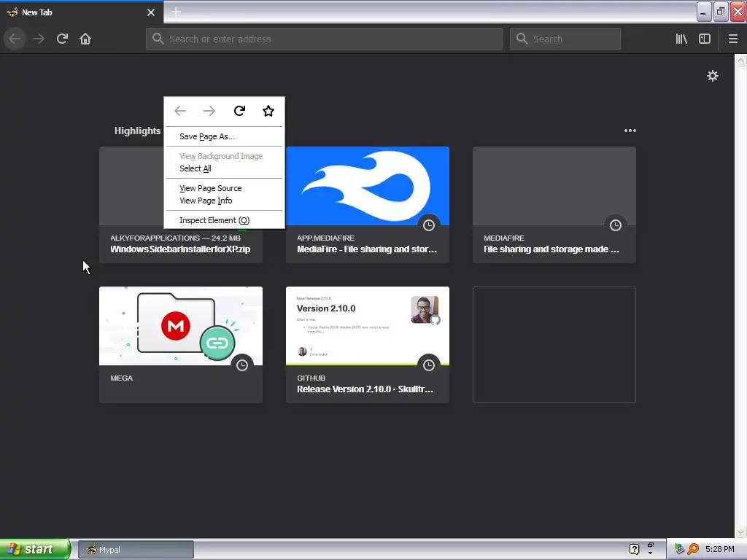This screenshot has width=747, height=560.
Task: Click the Highlights section heading
Action: coord(137,131)
